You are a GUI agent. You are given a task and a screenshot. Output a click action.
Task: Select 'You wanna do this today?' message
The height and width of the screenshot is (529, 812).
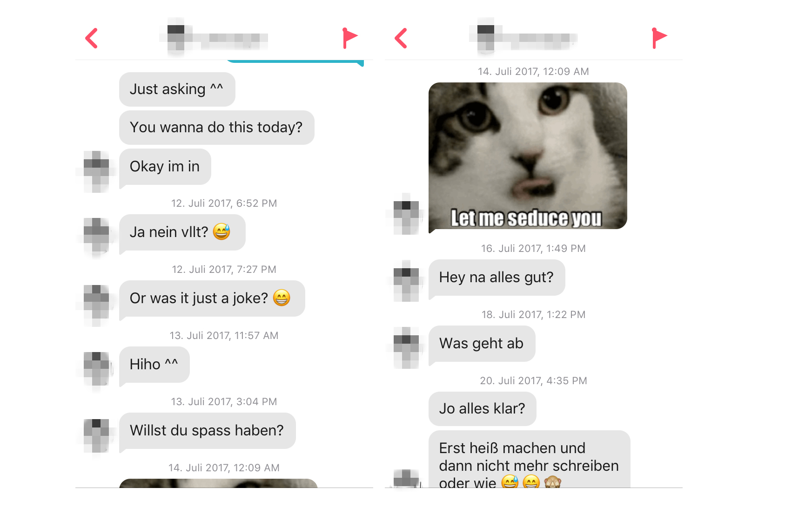pos(217,127)
